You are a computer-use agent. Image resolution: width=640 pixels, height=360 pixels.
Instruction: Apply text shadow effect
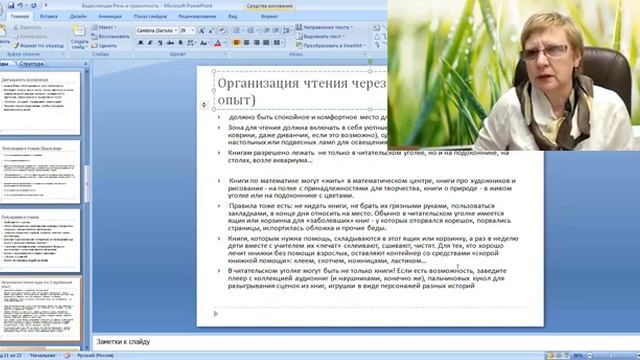[x=180, y=43]
